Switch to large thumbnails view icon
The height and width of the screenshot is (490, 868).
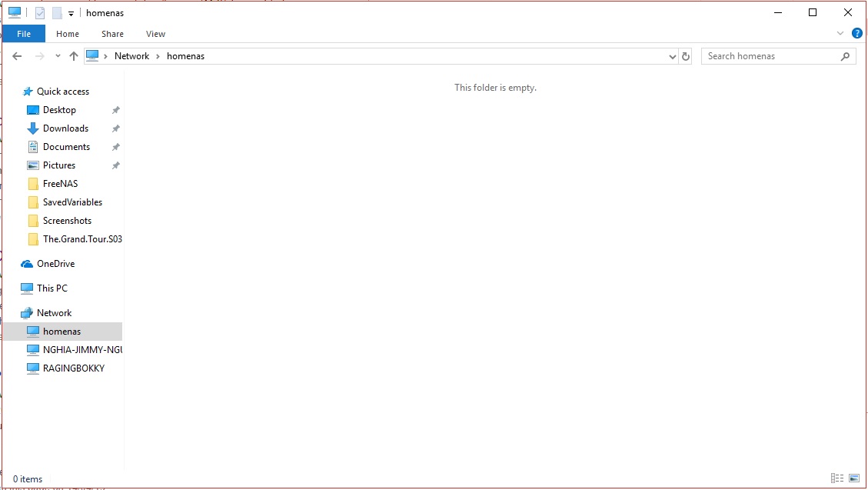(854, 478)
